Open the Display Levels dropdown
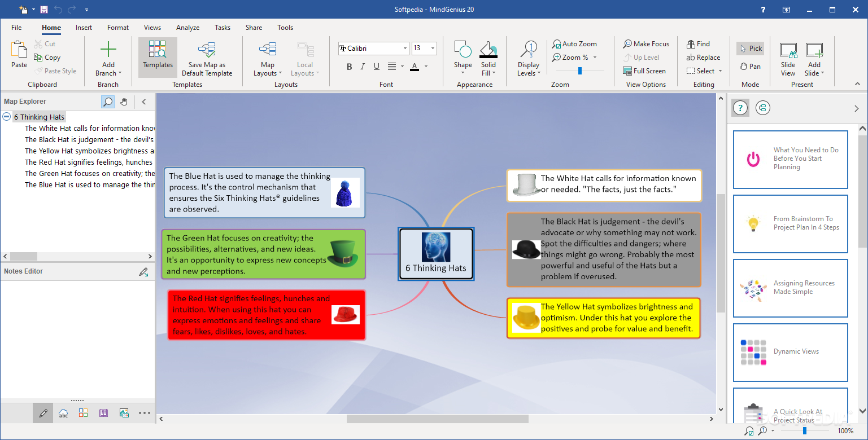 pyautogui.click(x=529, y=69)
